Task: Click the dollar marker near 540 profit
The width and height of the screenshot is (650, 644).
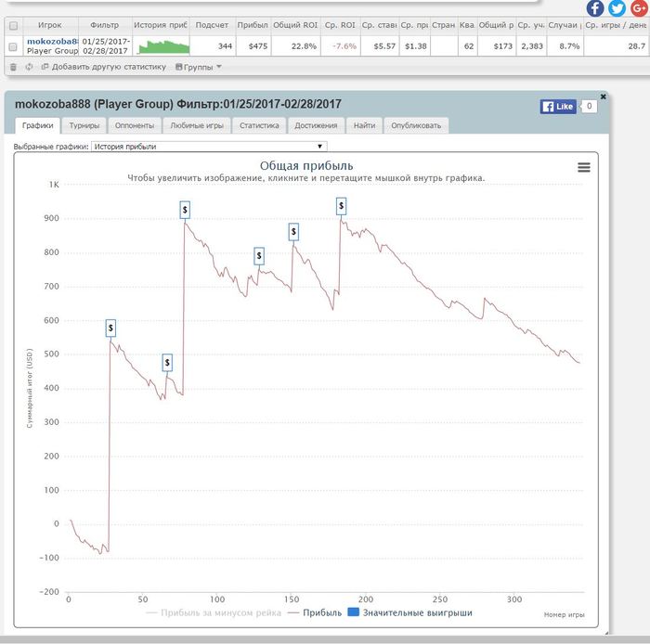Action: (110, 328)
